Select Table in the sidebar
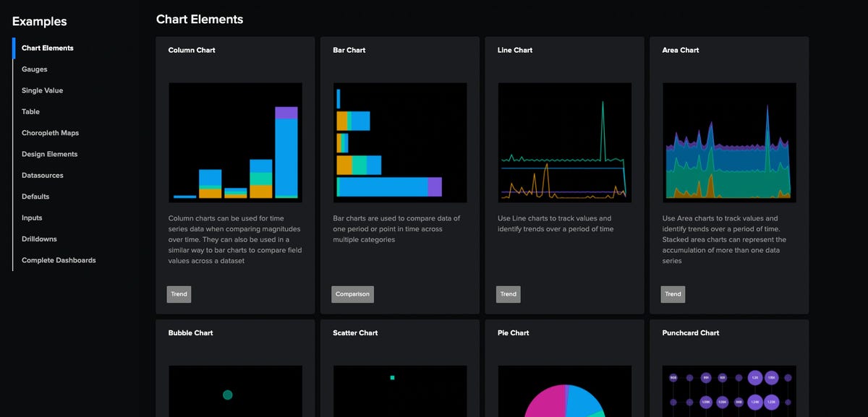This screenshot has height=417, width=868. pyautogui.click(x=31, y=112)
